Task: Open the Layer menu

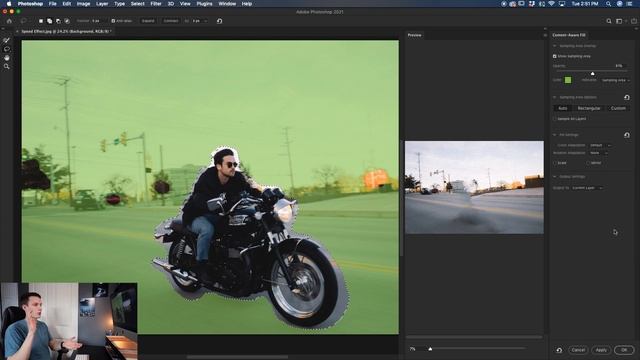Action: [102, 4]
